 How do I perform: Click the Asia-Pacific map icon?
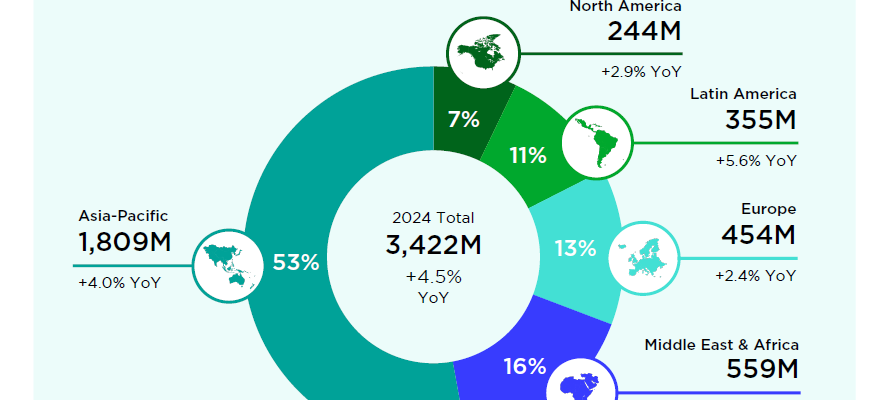point(228,264)
